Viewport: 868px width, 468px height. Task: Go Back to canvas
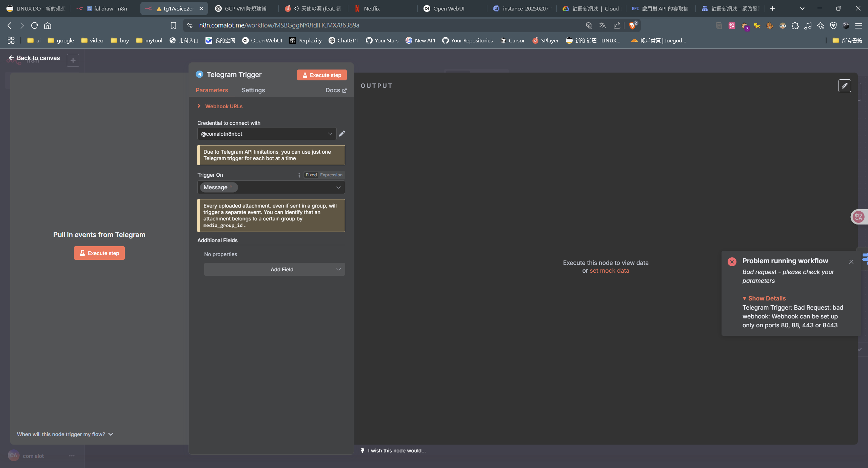[x=34, y=58]
